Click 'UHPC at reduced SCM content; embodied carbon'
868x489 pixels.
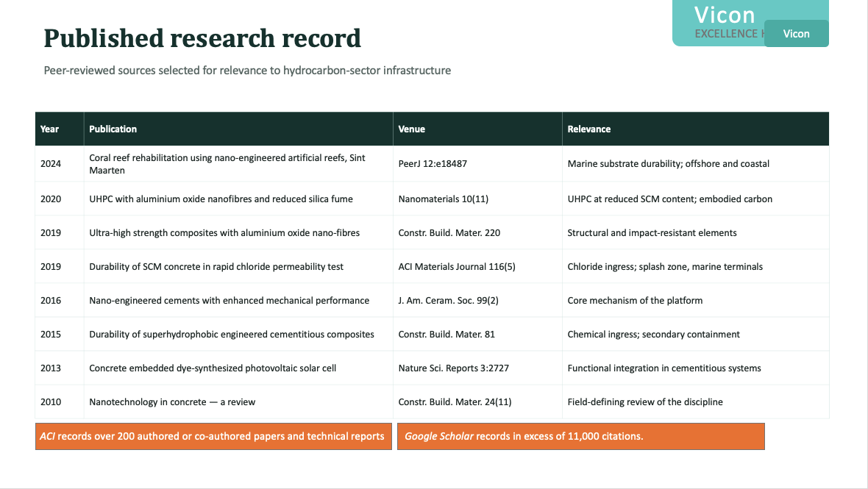696,199
